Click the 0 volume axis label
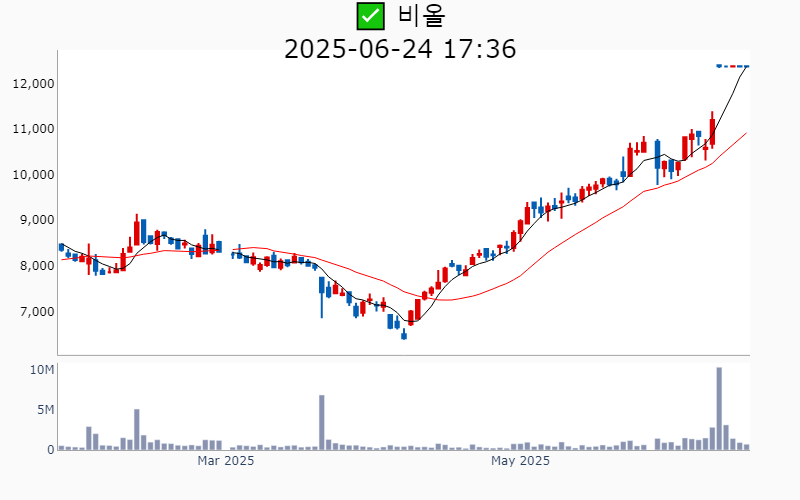 click(51, 450)
